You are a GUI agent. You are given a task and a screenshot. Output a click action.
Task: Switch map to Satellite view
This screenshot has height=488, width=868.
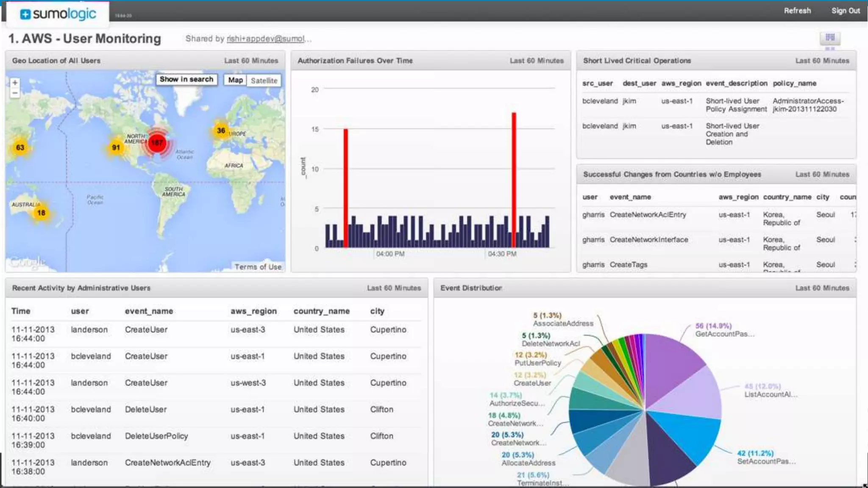(264, 80)
